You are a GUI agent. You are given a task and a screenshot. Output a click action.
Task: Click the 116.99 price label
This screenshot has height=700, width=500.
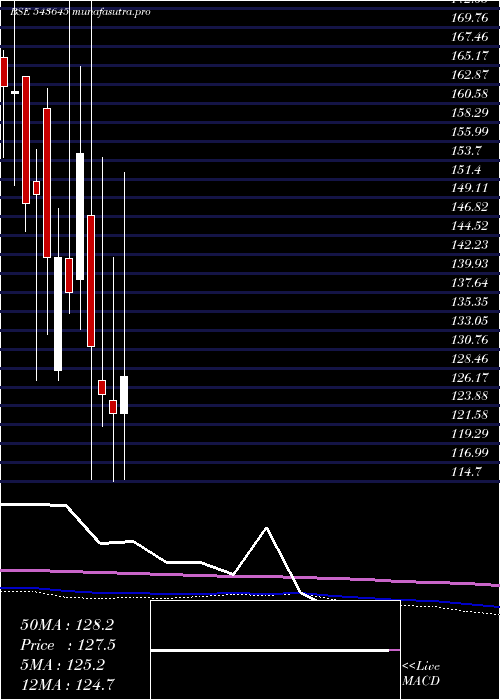coord(470,453)
